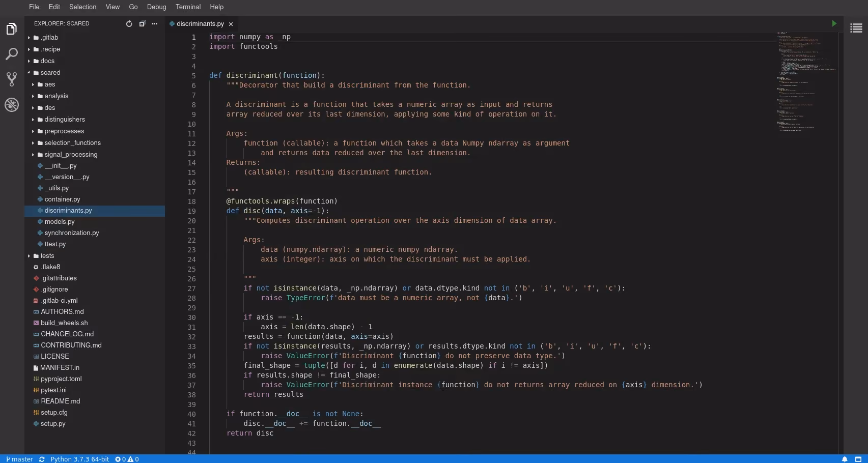Viewport: 868px width, 463px height.
Task: Open pytest.ini file
Action: click(95, 390)
